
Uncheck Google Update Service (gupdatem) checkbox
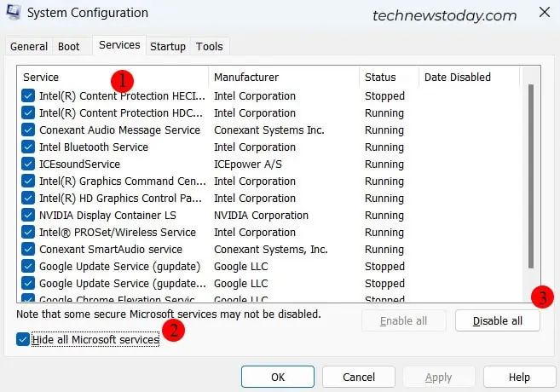point(28,283)
